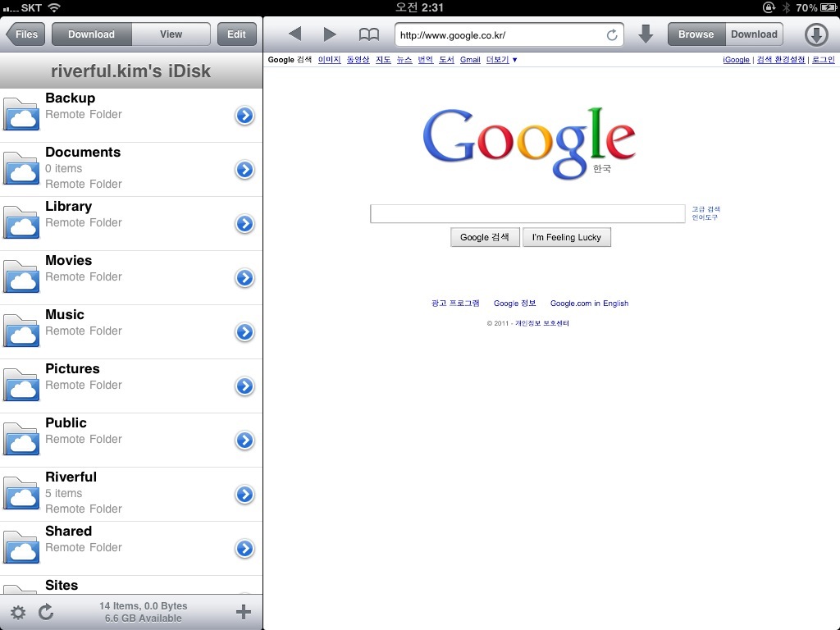
Task: Select the Library cloud folder icon
Action: click(21, 222)
